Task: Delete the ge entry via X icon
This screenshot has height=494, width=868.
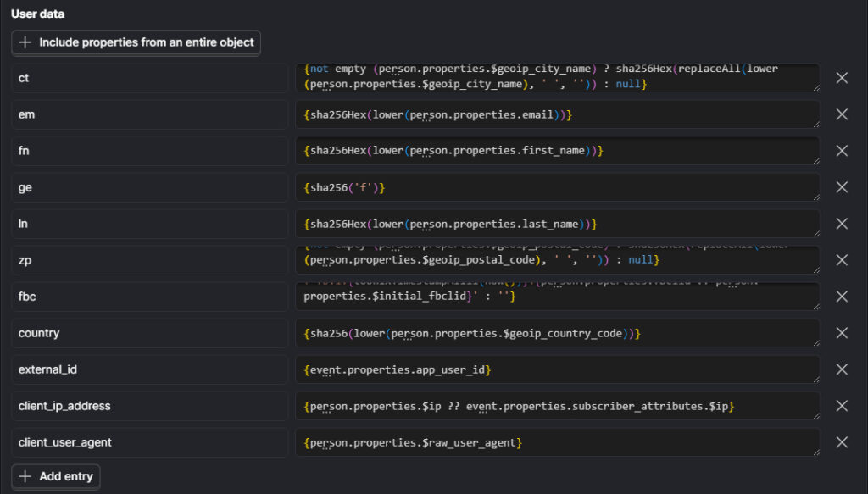Action: tap(842, 187)
